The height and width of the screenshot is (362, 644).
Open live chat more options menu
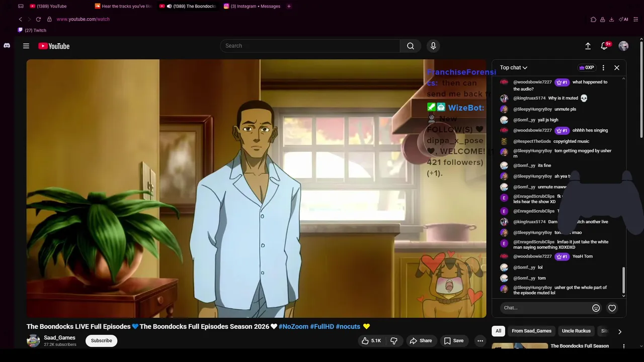click(x=603, y=67)
